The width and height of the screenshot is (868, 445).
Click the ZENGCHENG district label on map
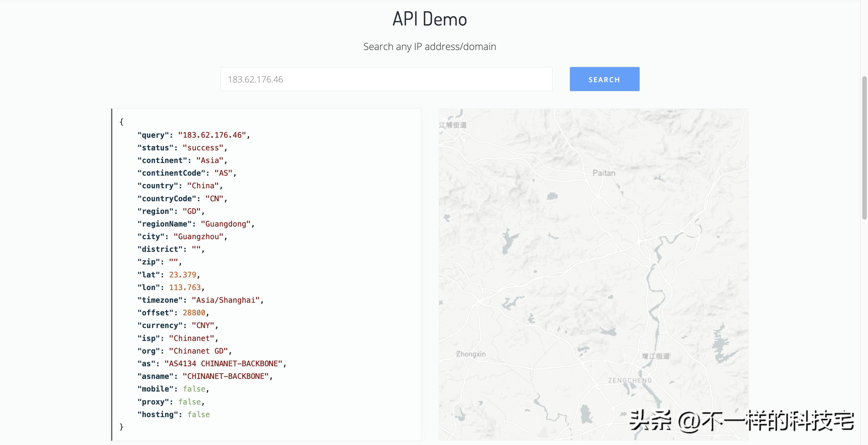pyautogui.click(x=629, y=380)
